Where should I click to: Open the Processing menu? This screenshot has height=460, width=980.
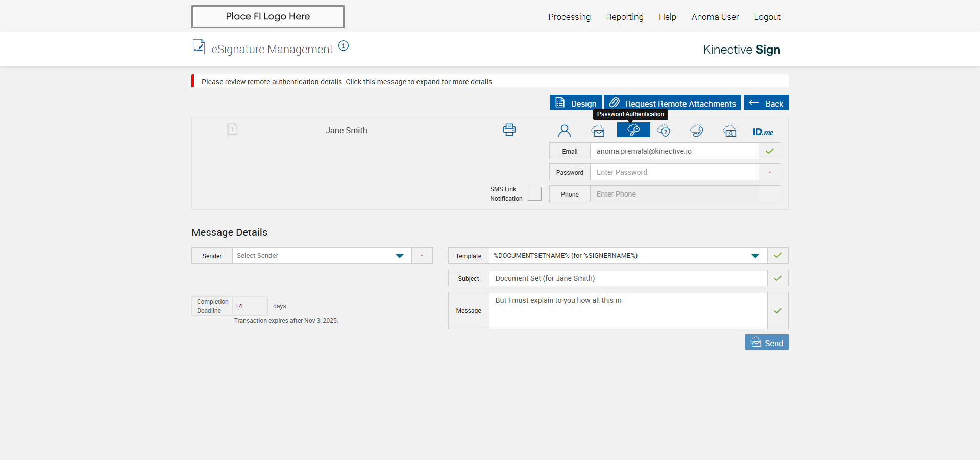point(569,17)
